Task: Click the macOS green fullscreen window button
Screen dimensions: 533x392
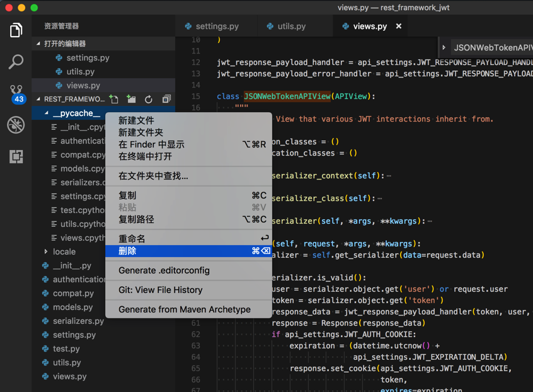Action: [34, 8]
